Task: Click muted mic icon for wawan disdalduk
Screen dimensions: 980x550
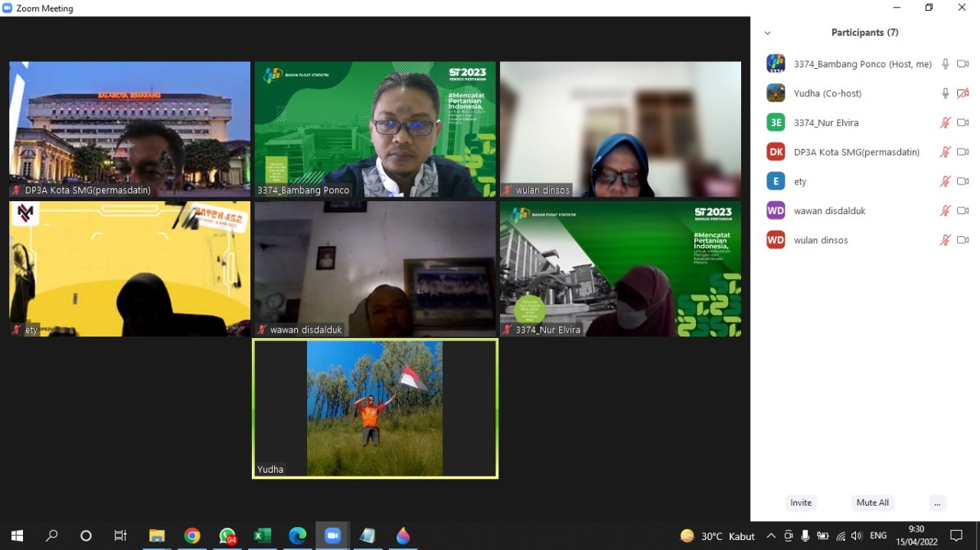Action: point(946,210)
